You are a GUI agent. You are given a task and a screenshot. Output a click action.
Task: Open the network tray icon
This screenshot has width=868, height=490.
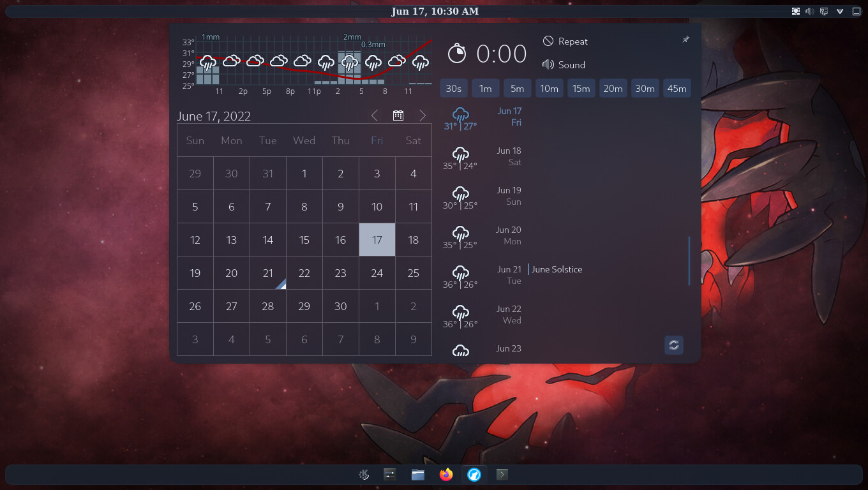click(825, 11)
